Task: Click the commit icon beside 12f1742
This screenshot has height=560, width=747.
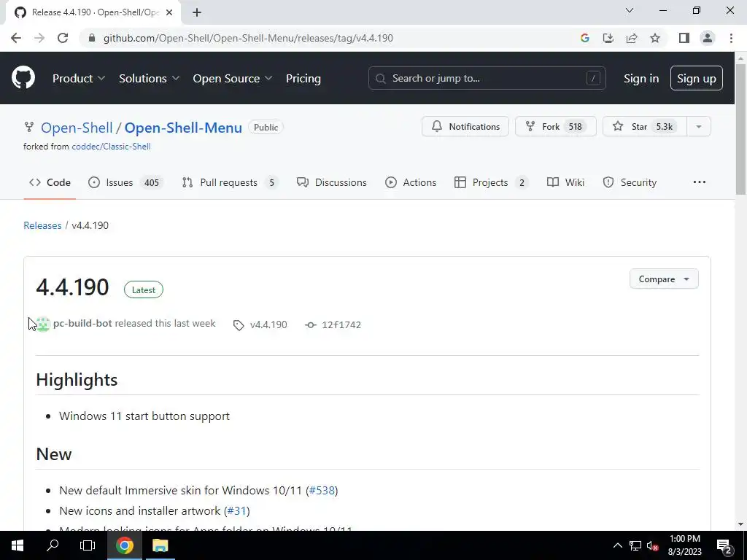Action: tap(311, 324)
